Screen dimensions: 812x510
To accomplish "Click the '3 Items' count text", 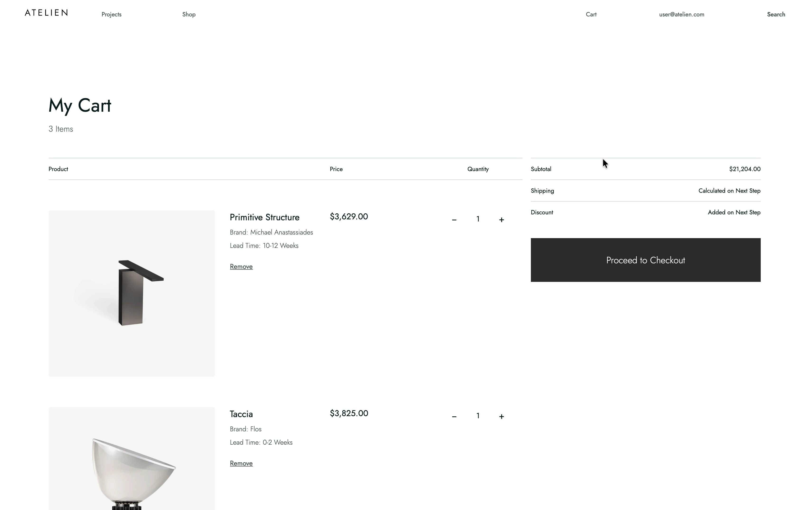I will [61, 129].
